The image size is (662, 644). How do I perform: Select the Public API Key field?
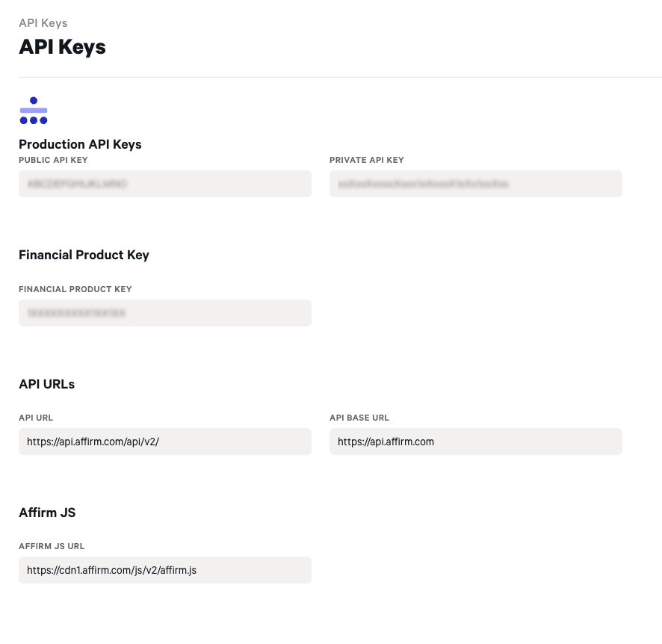coord(165,184)
